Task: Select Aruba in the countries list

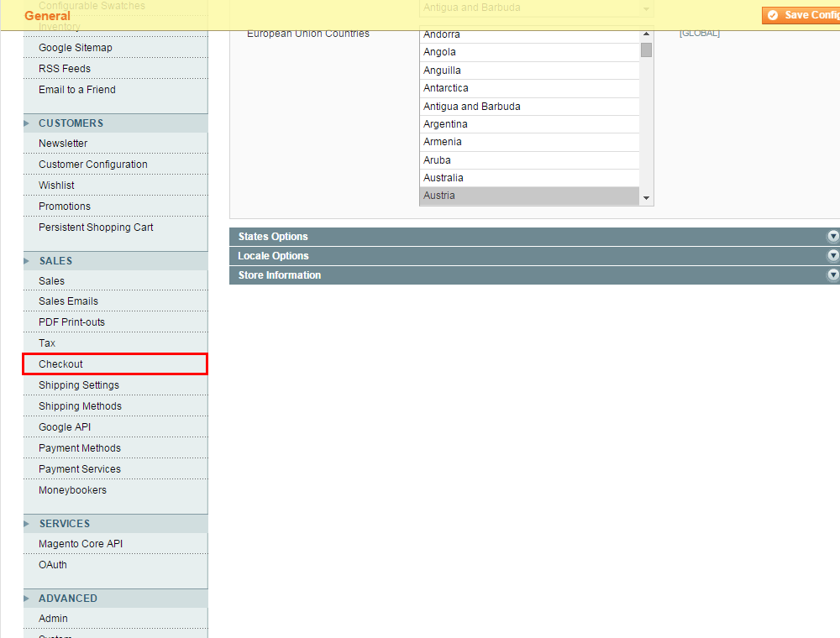Action: tap(529, 160)
